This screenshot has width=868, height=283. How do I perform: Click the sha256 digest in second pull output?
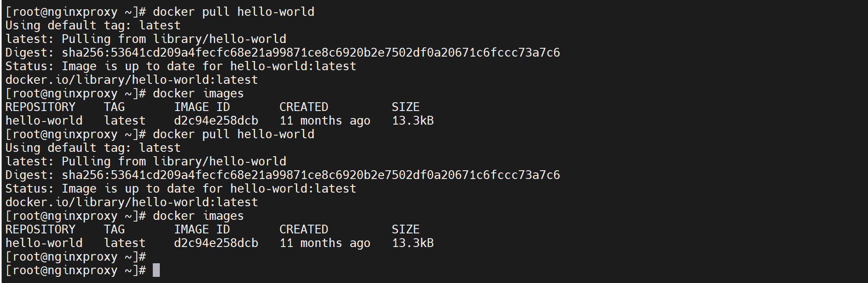[x=311, y=175]
